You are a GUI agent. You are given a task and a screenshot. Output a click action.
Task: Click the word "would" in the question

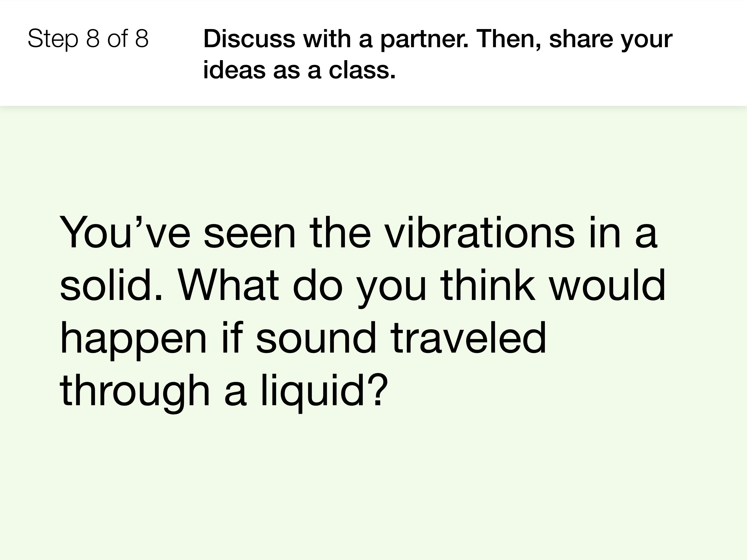coord(607,285)
